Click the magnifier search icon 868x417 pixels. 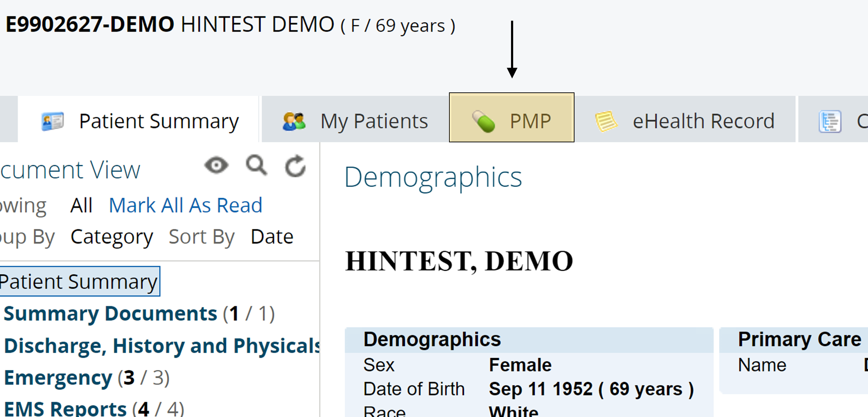click(256, 166)
